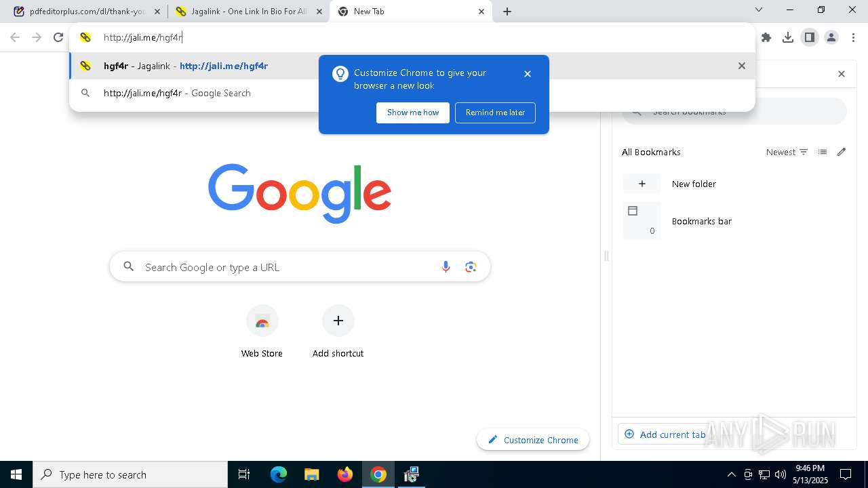Open Task View on the taskbar

click(x=244, y=474)
